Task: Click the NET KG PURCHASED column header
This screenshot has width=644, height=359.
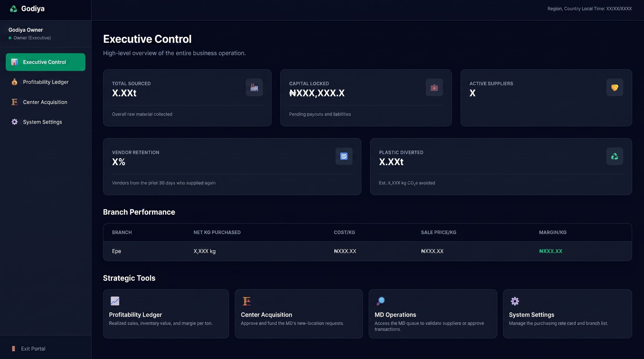Action: [x=217, y=232]
